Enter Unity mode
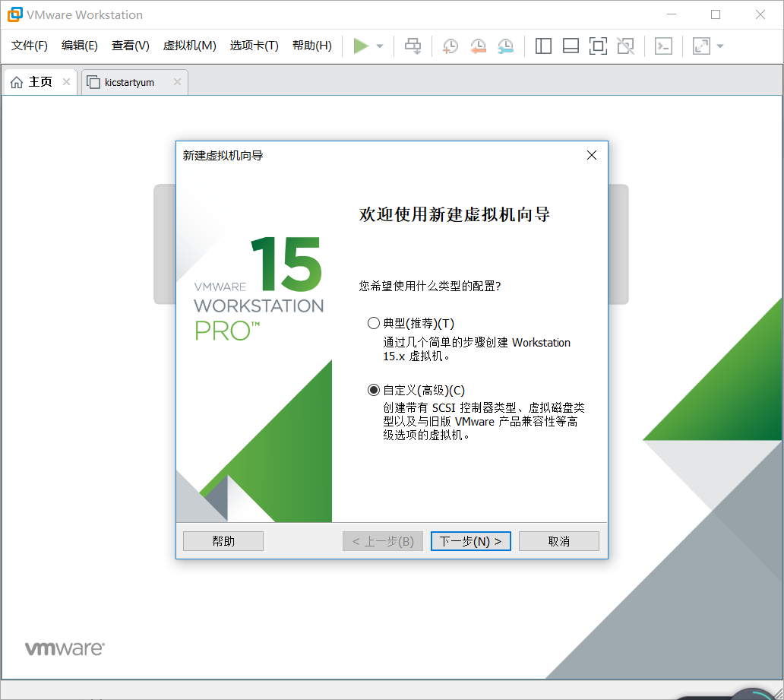This screenshot has width=784, height=700. [625, 46]
